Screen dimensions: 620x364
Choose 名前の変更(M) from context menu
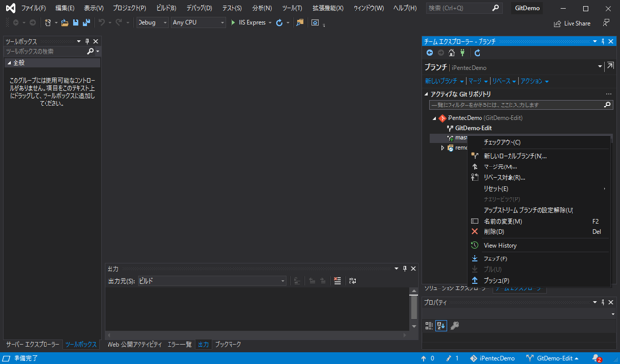(539, 221)
